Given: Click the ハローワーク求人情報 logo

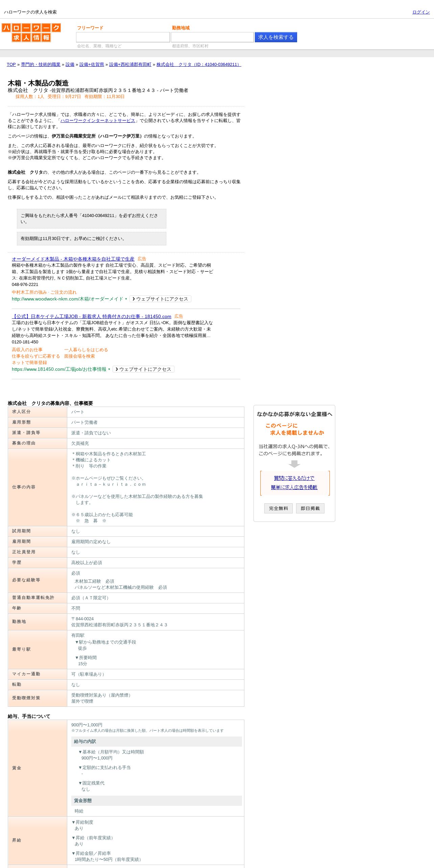Looking at the screenshot, I should [31, 32].
